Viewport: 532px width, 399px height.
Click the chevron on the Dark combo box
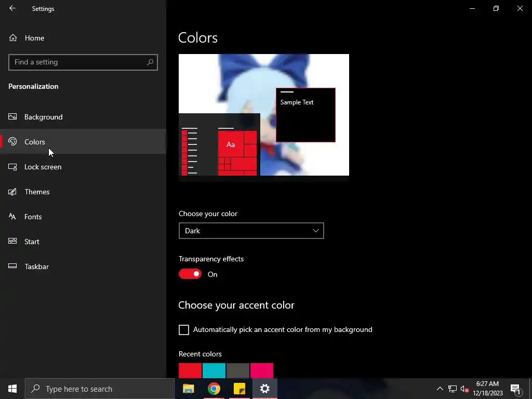point(315,231)
